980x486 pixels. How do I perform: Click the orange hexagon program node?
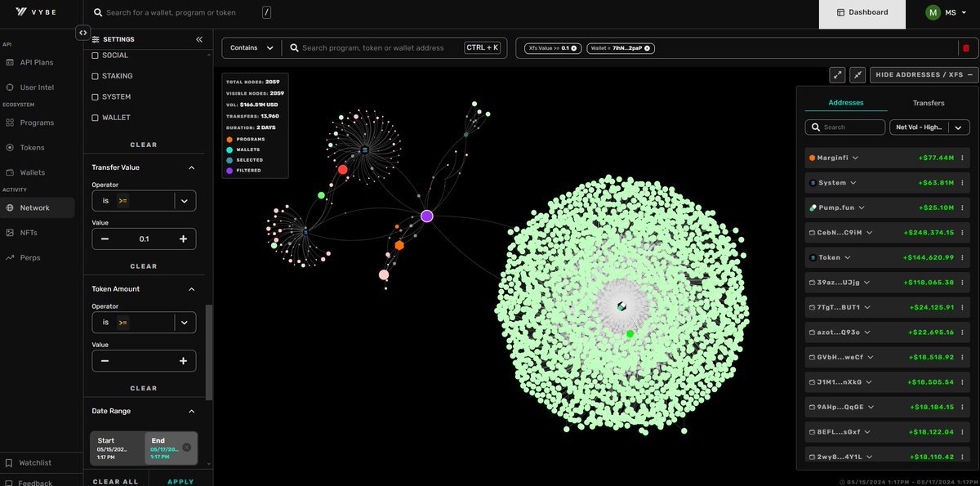[x=399, y=245]
